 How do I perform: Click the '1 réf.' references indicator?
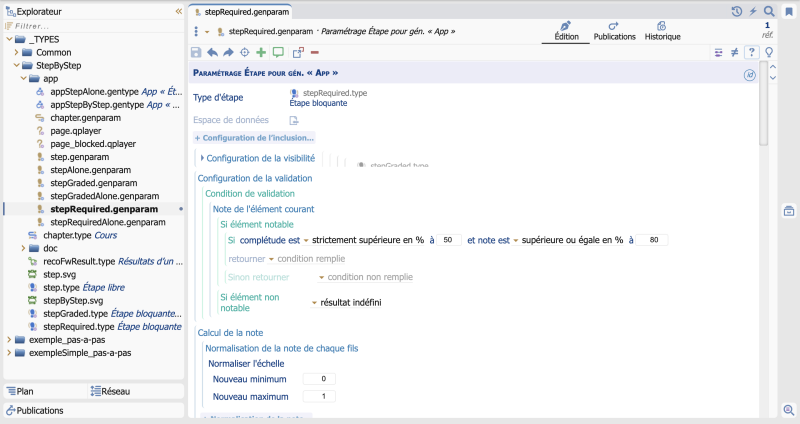pyautogui.click(x=767, y=30)
